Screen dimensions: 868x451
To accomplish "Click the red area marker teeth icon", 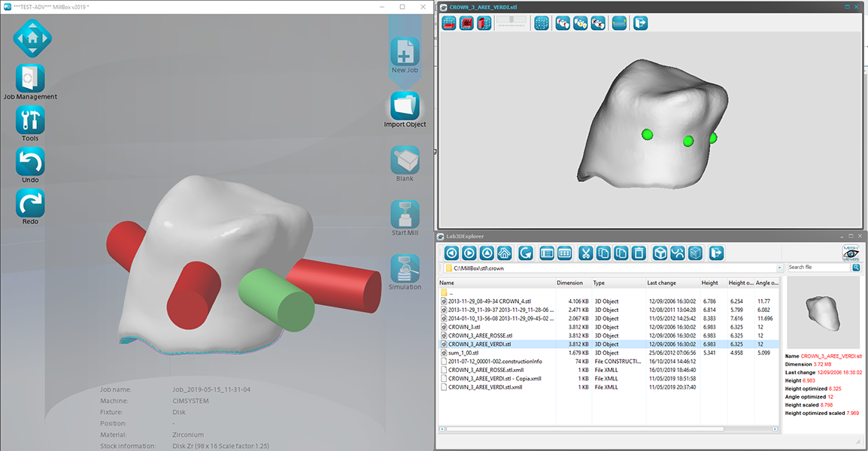I will point(563,23).
